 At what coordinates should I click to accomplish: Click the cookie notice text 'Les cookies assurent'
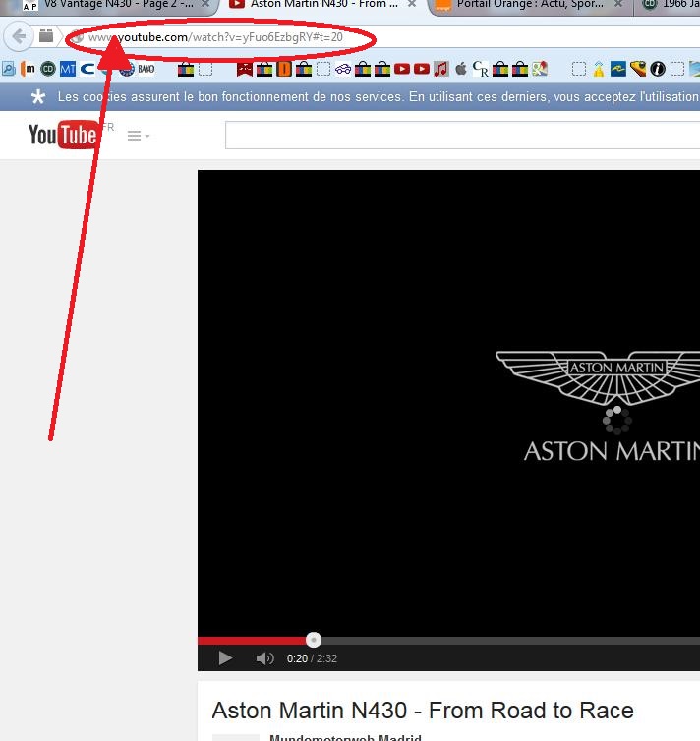(121, 97)
